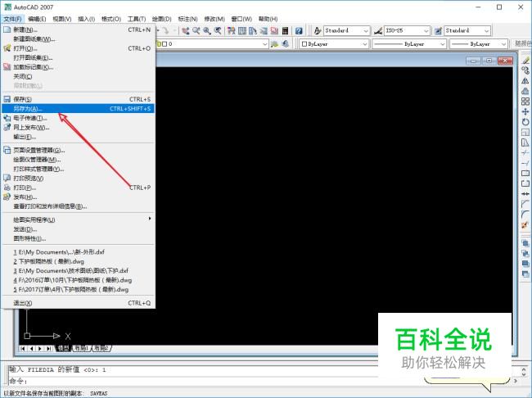Open recent file 1 新-外形.dxf
Screen dimensions: 532x398
click(78, 252)
